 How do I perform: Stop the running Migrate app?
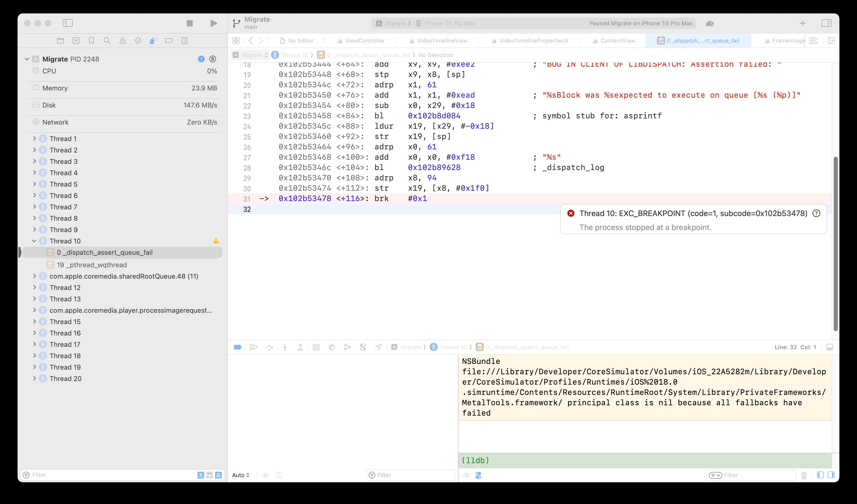tap(190, 23)
